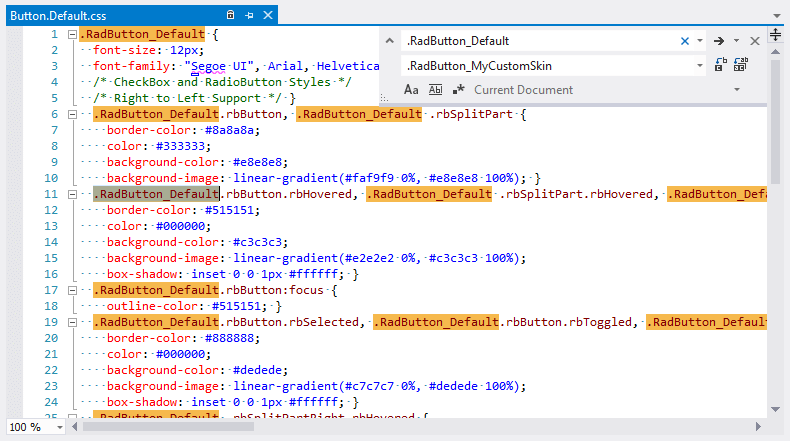Click the read-only lock icon on tab
790x441 pixels.
pyautogui.click(x=231, y=15)
